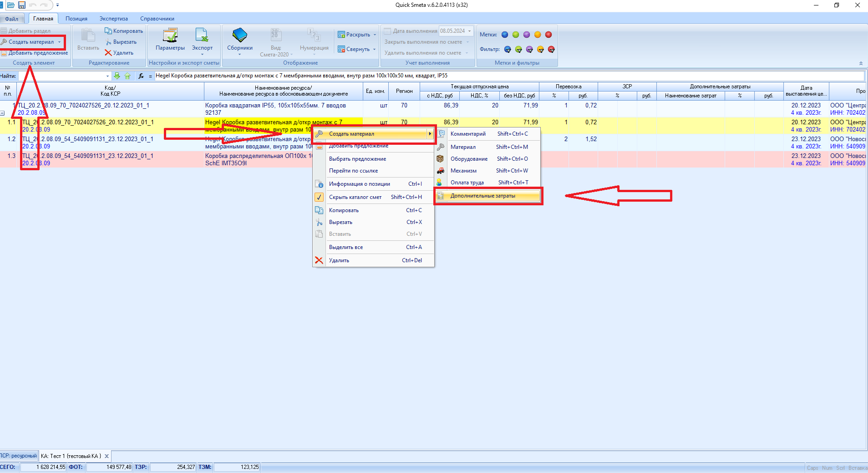Click the Раскрыть expand-all button
Image resolution: width=868 pixels, height=473 pixels.
pos(354,35)
